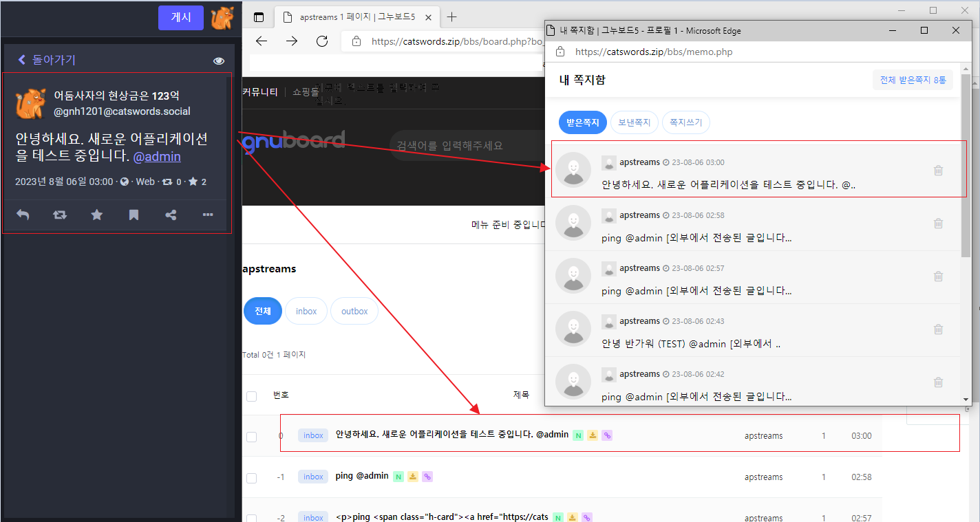The image size is (980, 522).
Task: Switch to the 보낸쪽지 tab
Action: point(634,122)
